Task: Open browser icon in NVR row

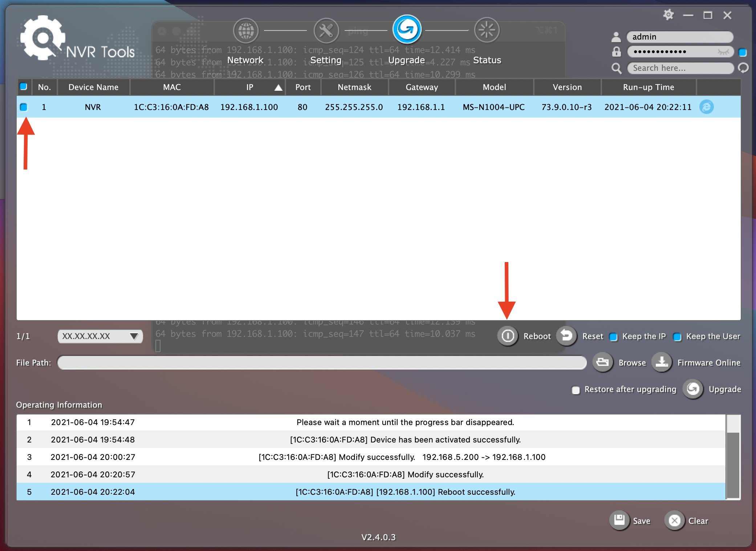Action: [x=706, y=107]
